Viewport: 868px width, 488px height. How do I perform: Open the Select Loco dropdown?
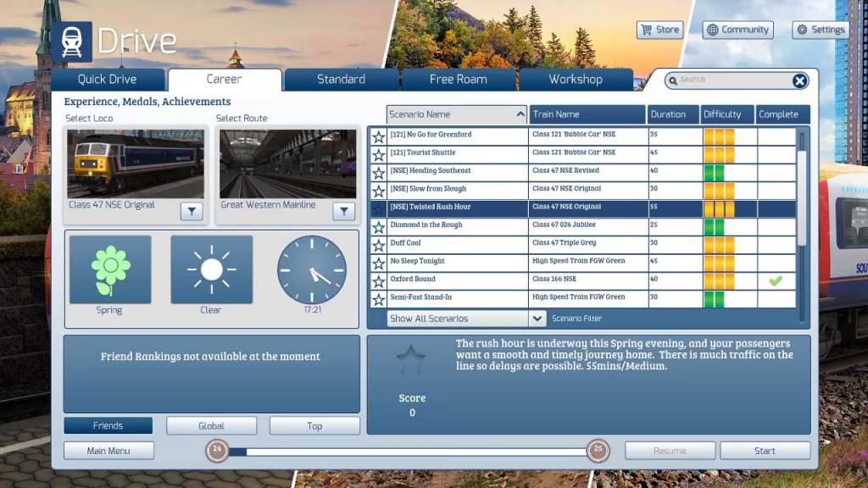coord(192,212)
